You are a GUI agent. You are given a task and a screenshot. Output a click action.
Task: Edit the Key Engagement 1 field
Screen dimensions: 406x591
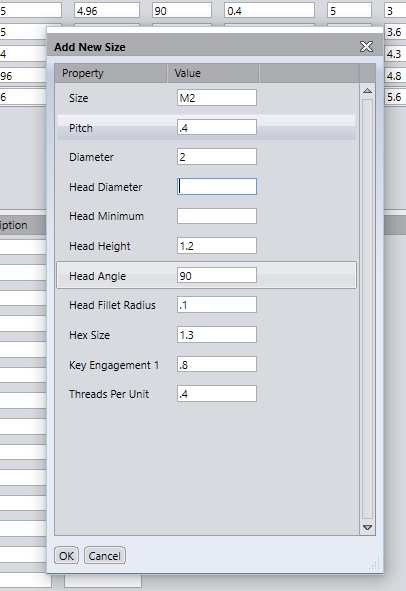click(x=217, y=364)
